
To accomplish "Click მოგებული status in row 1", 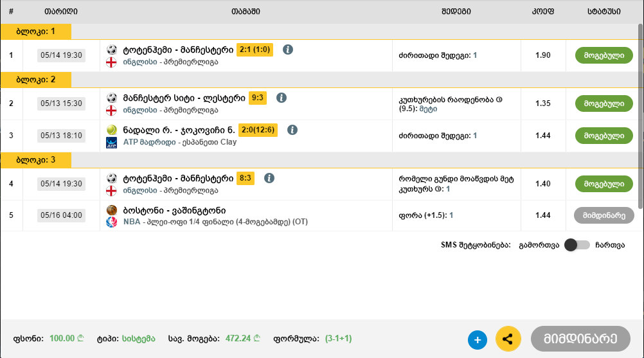I will (x=604, y=55).
